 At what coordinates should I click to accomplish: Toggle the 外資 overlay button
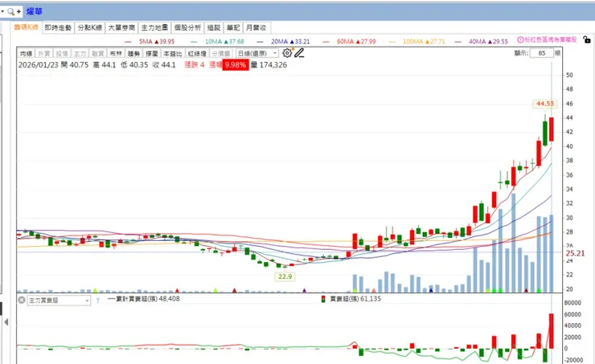point(44,54)
